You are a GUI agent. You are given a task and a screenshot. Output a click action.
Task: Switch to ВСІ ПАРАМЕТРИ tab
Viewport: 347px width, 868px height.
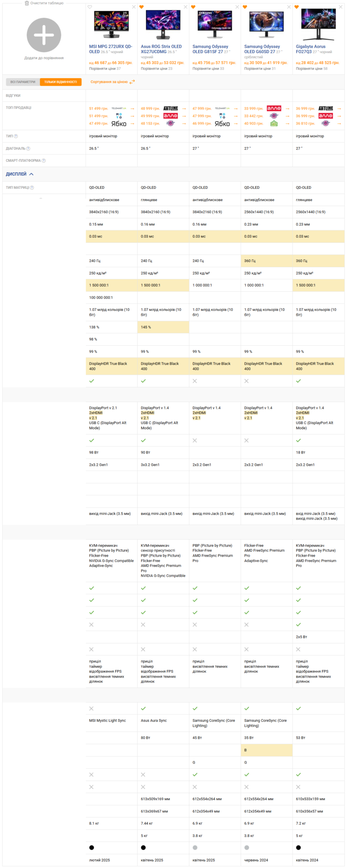click(x=23, y=82)
